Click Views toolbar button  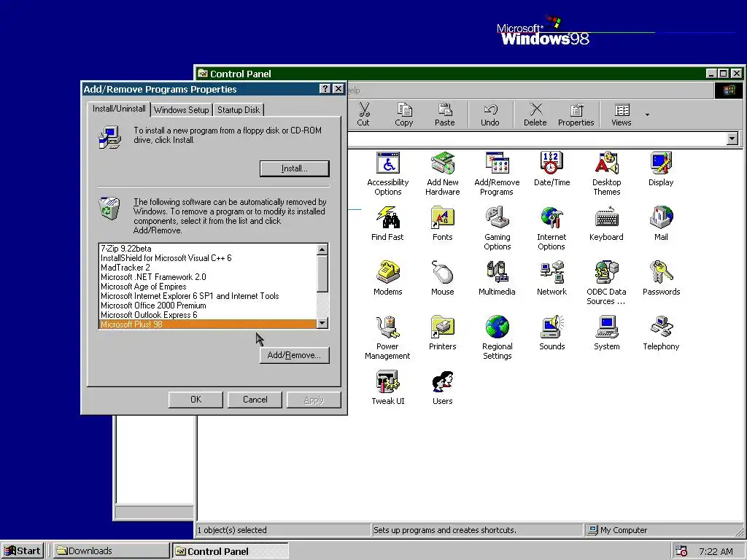(622, 114)
